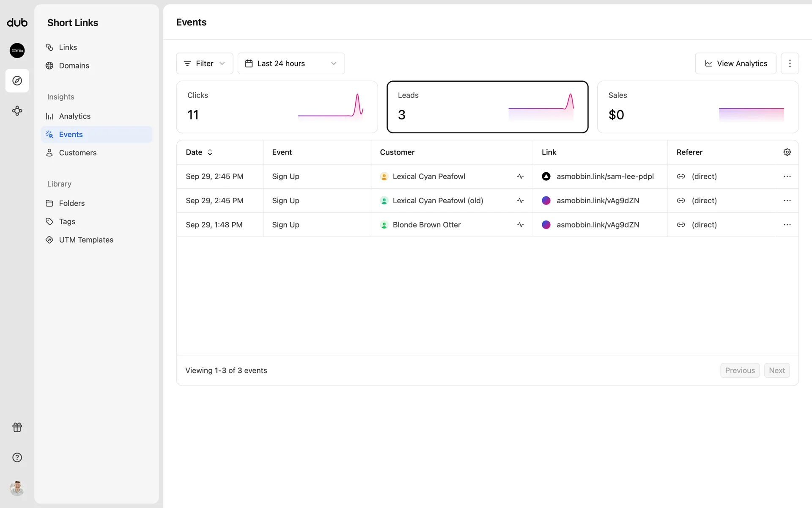Click the View Analytics button
Image resolution: width=812 pixels, height=508 pixels.
735,63
